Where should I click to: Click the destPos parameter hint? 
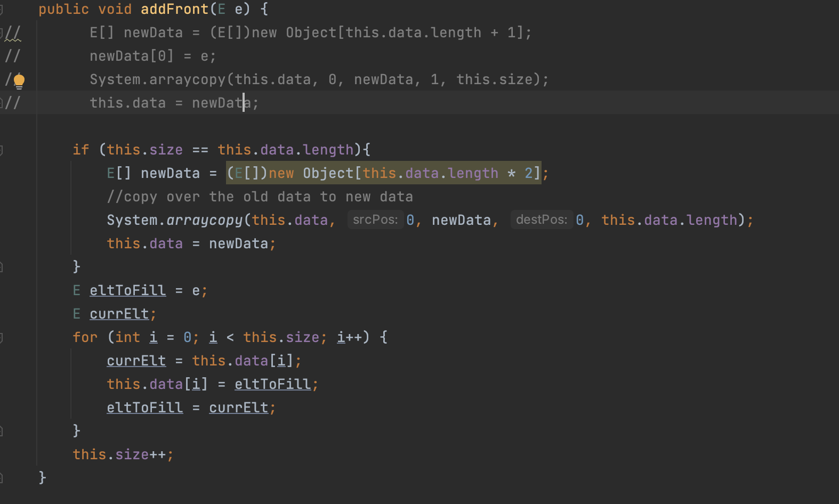coord(541,220)
